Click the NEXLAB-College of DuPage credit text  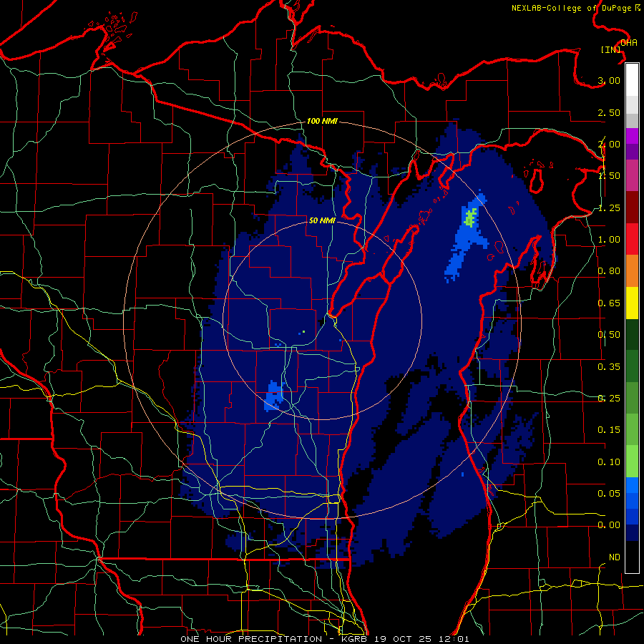[576, 8]
